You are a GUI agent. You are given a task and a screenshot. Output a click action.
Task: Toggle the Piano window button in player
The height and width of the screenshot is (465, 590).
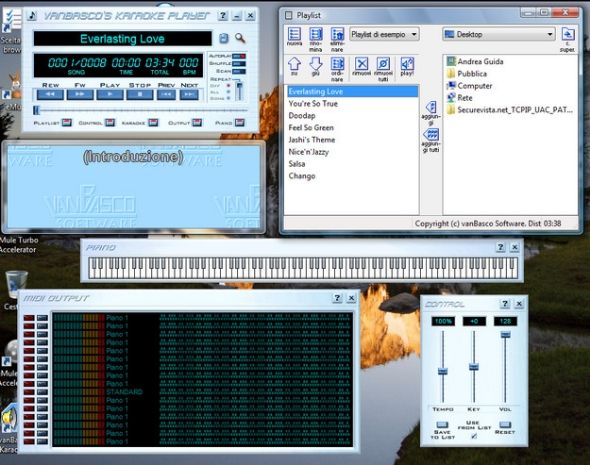point(240,123)
